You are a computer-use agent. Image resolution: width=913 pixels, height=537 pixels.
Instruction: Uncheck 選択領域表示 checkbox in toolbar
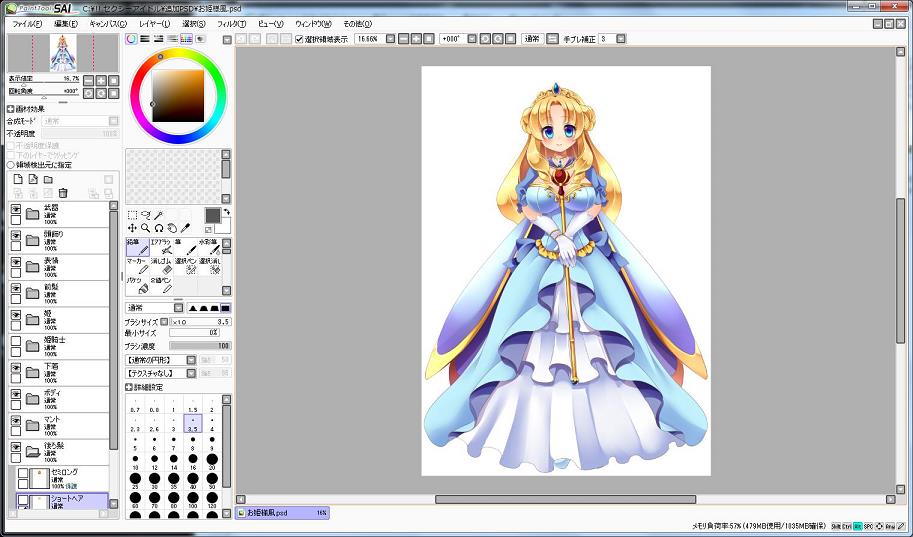299,39
